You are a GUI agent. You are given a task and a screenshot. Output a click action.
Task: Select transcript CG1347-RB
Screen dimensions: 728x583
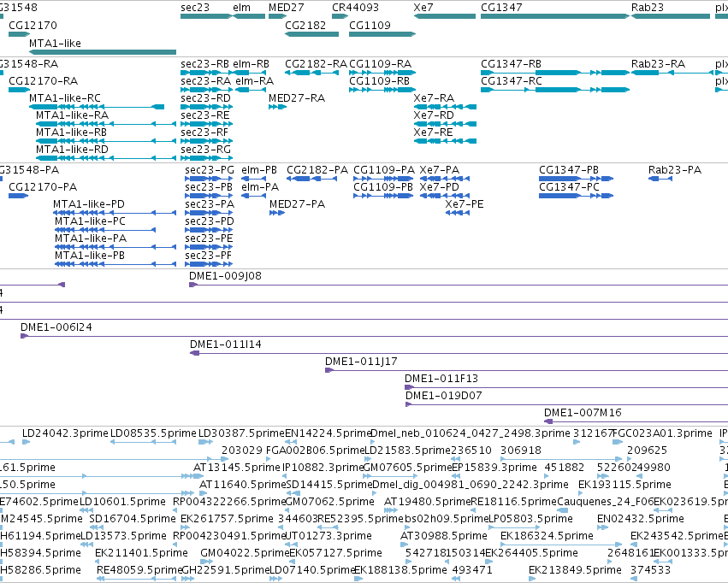pyautogui.click(x=555, y=73)
